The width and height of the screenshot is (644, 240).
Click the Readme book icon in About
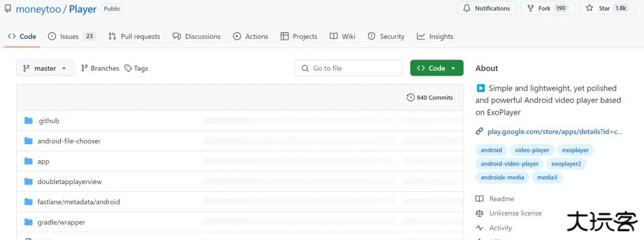[479, 199]
